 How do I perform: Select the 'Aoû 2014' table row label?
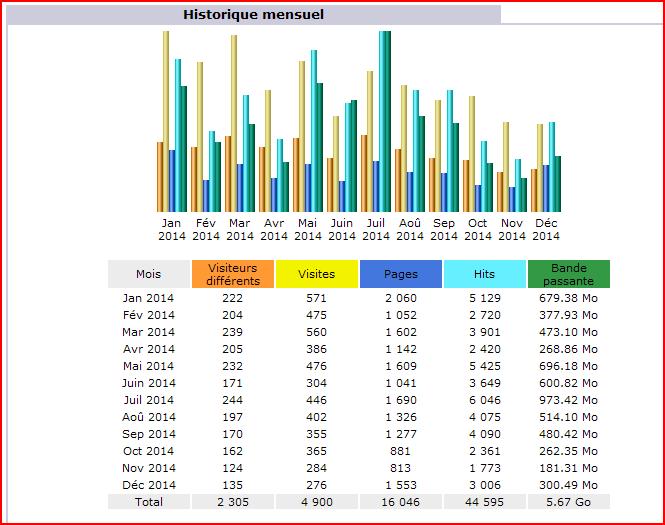coord(148,417)
